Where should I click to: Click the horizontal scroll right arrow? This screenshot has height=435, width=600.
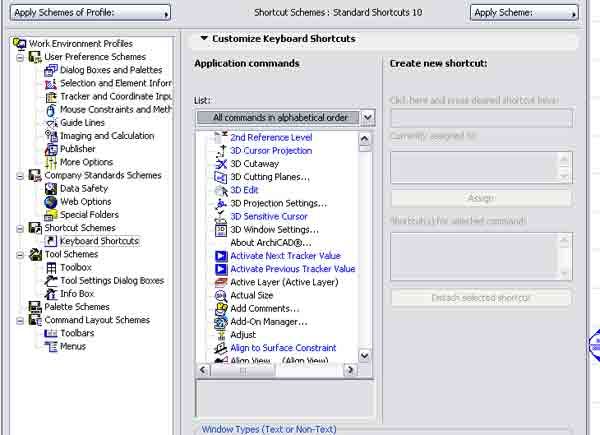[x=349, y=370]
